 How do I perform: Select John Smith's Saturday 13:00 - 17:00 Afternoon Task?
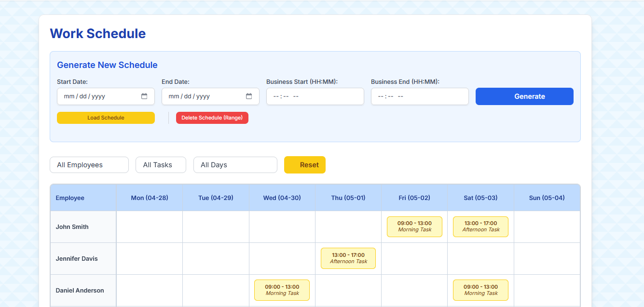coord(480,227)
